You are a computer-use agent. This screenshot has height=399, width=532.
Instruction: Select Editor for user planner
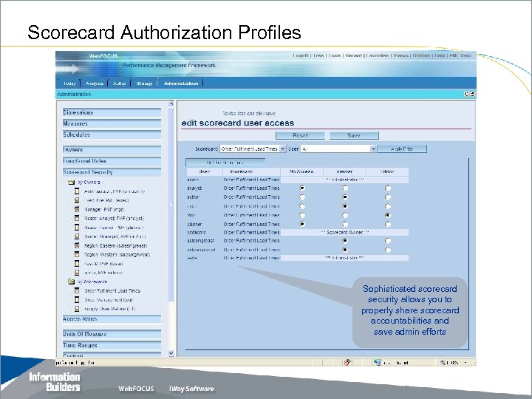(388, 225)
